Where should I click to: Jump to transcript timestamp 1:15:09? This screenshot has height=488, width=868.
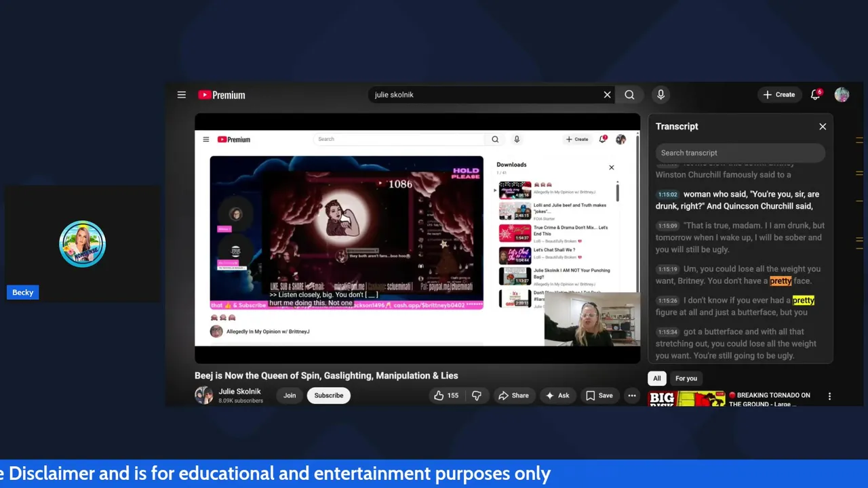click(668, 226)
